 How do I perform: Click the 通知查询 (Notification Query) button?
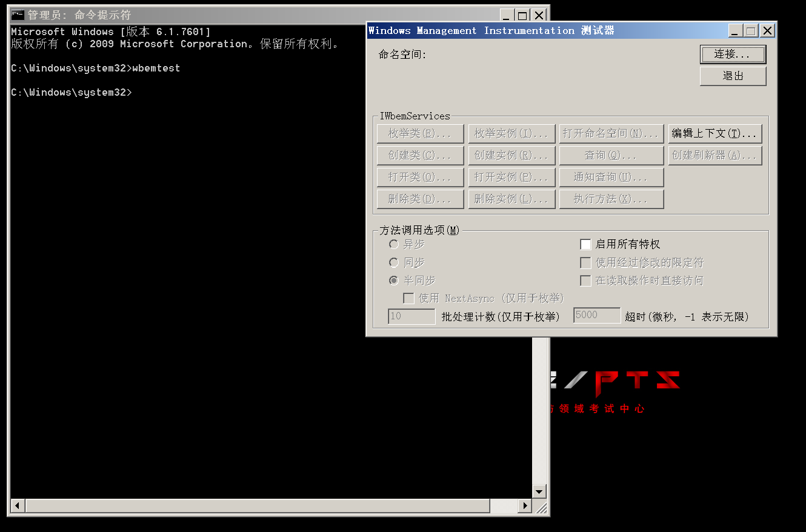[x=611, y=177]
